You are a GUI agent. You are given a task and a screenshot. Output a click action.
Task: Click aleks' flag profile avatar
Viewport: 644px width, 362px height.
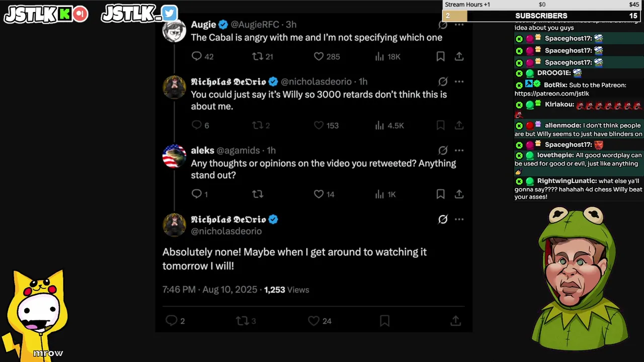pyautogui.click(x=174, y=156)
